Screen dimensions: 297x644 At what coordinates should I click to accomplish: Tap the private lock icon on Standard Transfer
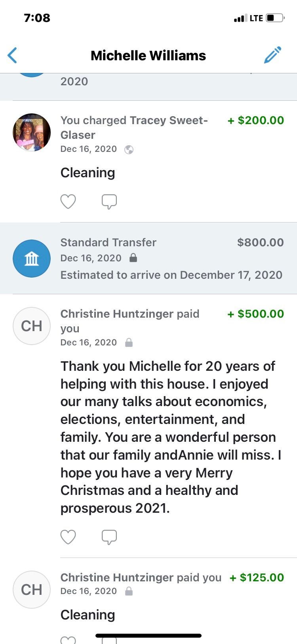(133, 258)
